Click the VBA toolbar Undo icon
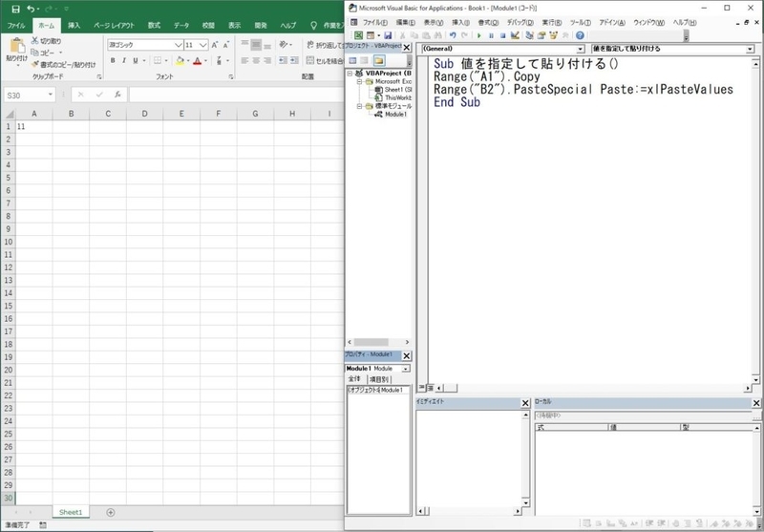 (x=453, y=35)
